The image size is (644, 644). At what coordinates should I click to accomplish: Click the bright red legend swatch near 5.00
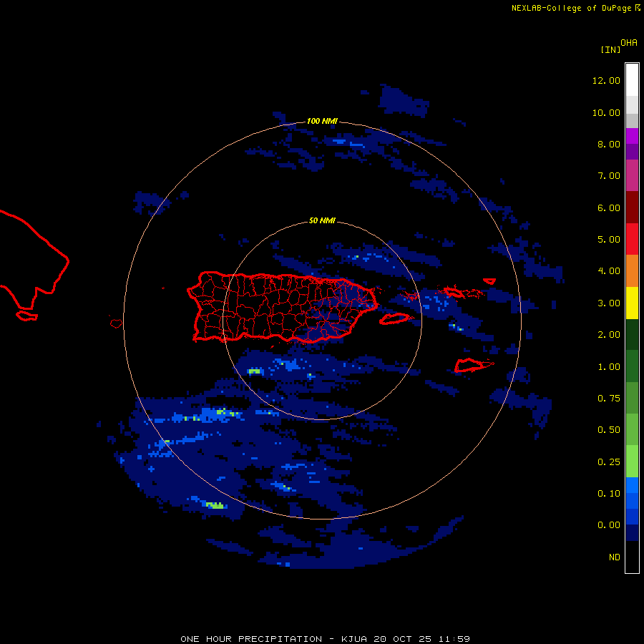[x=632, y=239]
